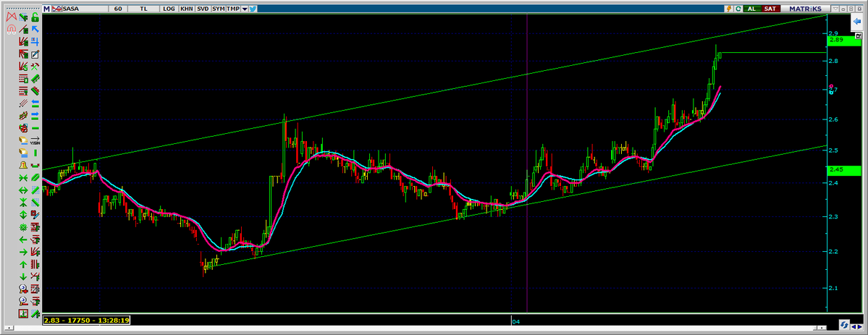The width and height of the screenshot is (868, 335).
Task: Change the 60 period setting
Action: click(118, 9)
